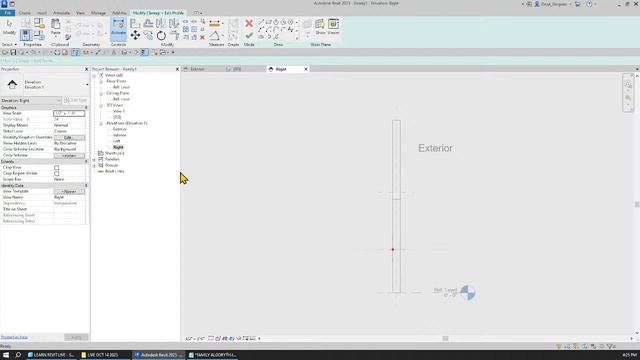Screen dimensions: 640x360
Task: Select Revit Links in Project Browser
Action: click(114, 171)
